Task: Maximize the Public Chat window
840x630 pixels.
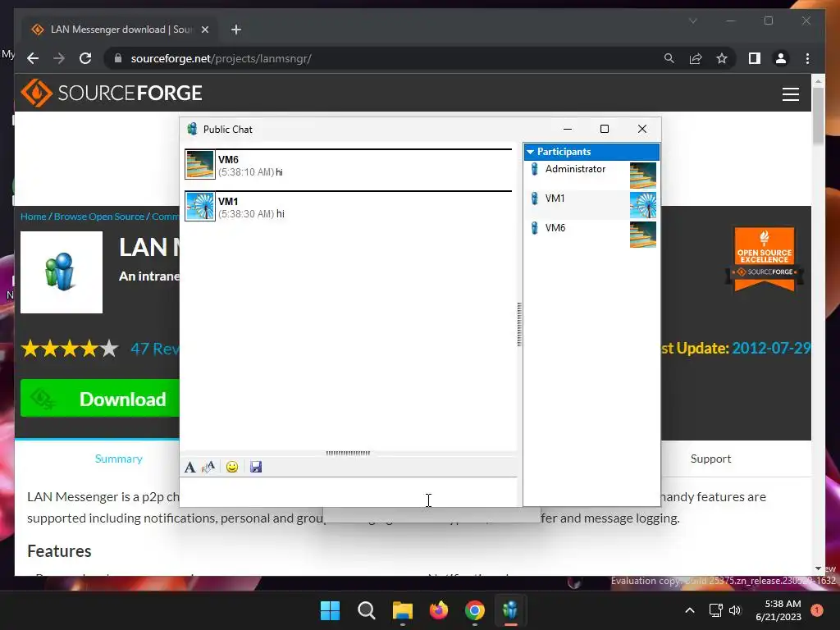Action: coord(605,129)
